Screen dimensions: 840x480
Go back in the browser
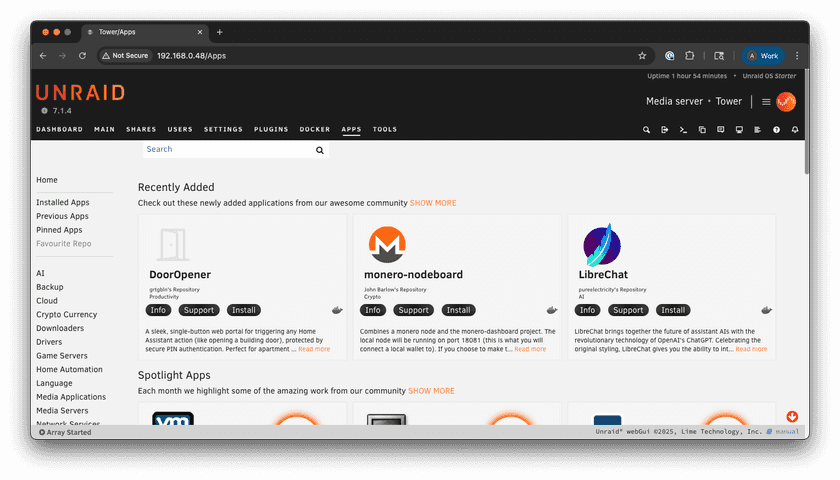(x=43, y=56)
